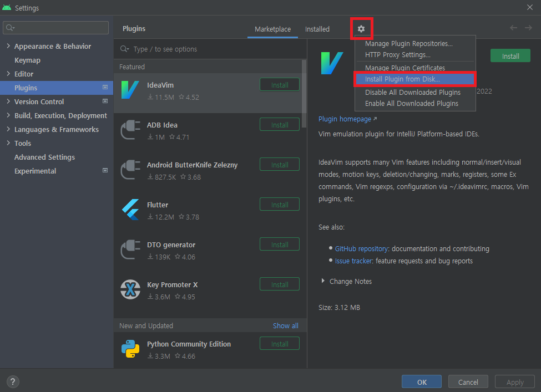Image resolution: width=541 pixels, height=392 pixels.
Task: Switch to the Marketplace tab
Action: point(272,29)
